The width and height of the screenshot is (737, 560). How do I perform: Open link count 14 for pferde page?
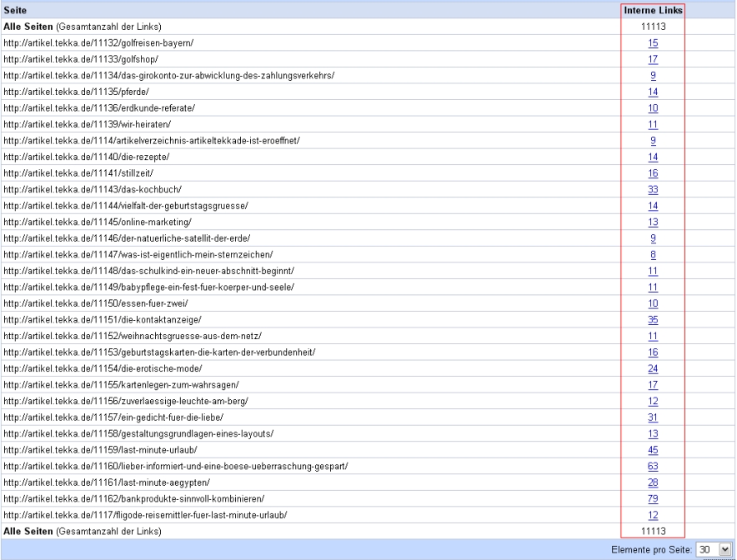(653, 92)
